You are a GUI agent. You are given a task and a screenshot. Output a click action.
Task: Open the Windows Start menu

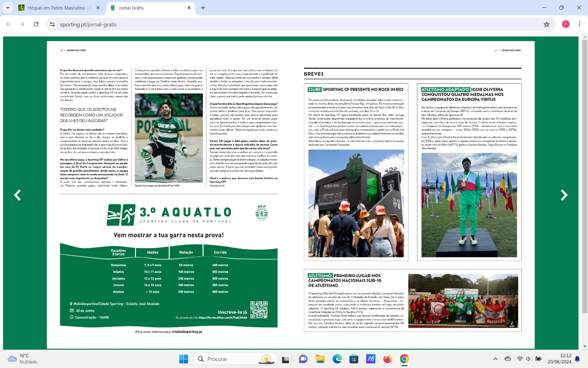[x=183, y=359]
